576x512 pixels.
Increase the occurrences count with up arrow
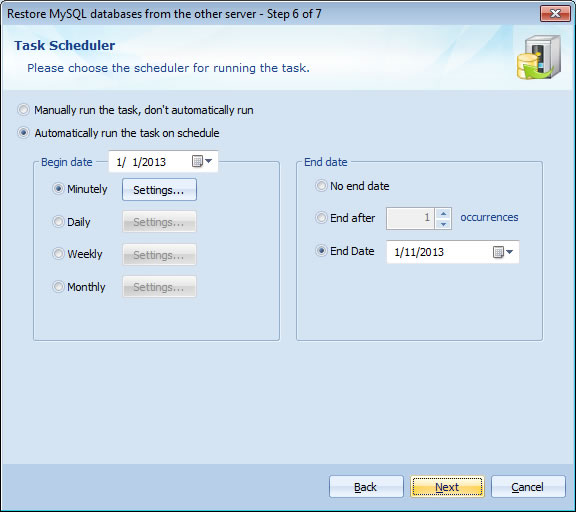point(443,213)
